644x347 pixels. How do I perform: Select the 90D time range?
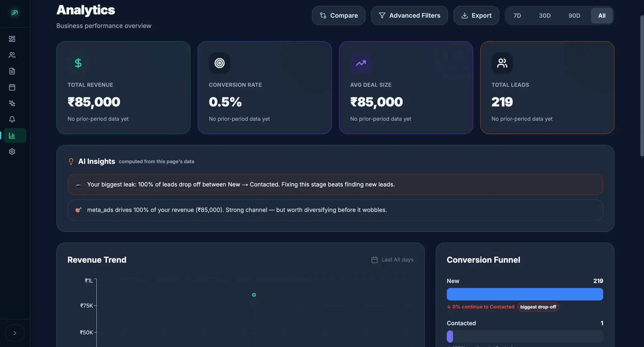click(x=574, y=15)
